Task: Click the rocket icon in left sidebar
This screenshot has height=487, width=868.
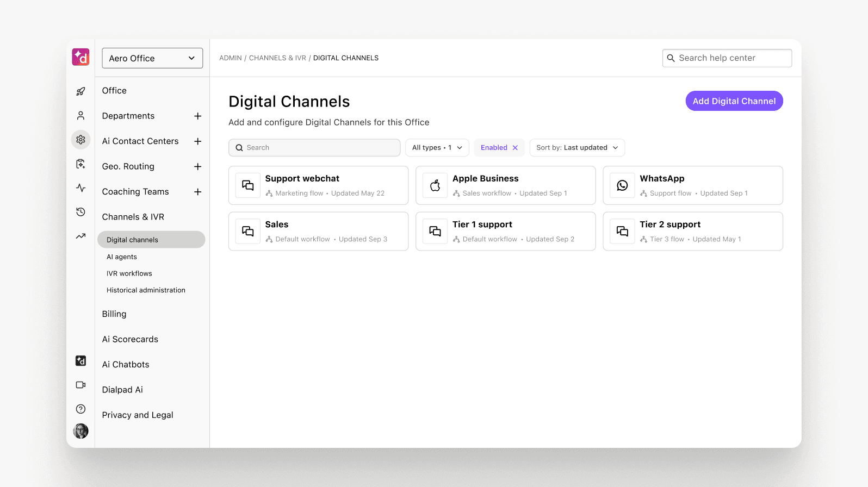Action: tap(80, 91)
